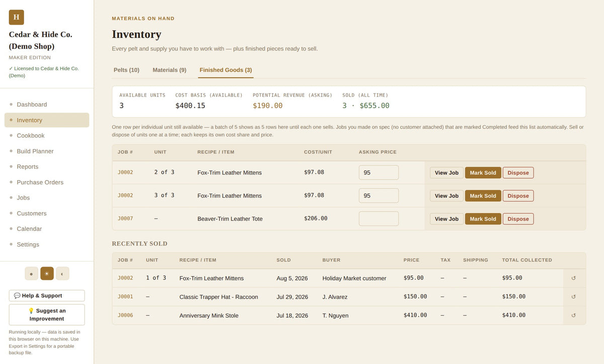
Task: Click Suggest an Improvement button
Action: coord(47,315)
